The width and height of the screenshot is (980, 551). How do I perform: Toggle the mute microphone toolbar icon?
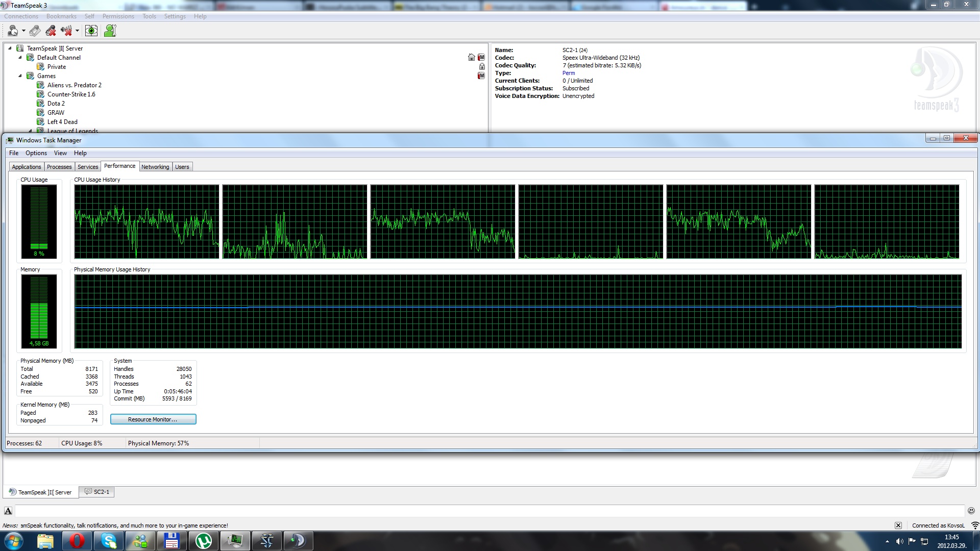[50, 31]
